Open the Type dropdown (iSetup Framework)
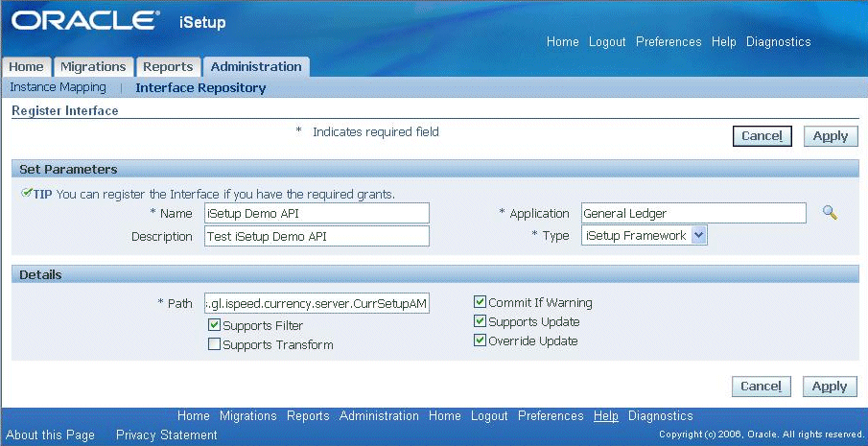 [x=645, y=235]
